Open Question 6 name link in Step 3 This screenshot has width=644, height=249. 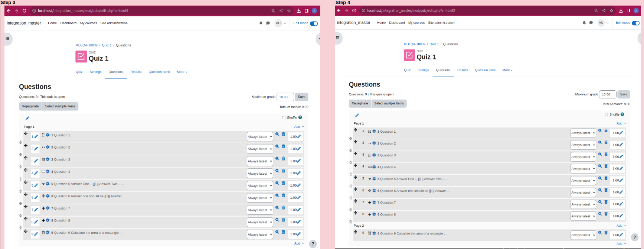point(89,196)
